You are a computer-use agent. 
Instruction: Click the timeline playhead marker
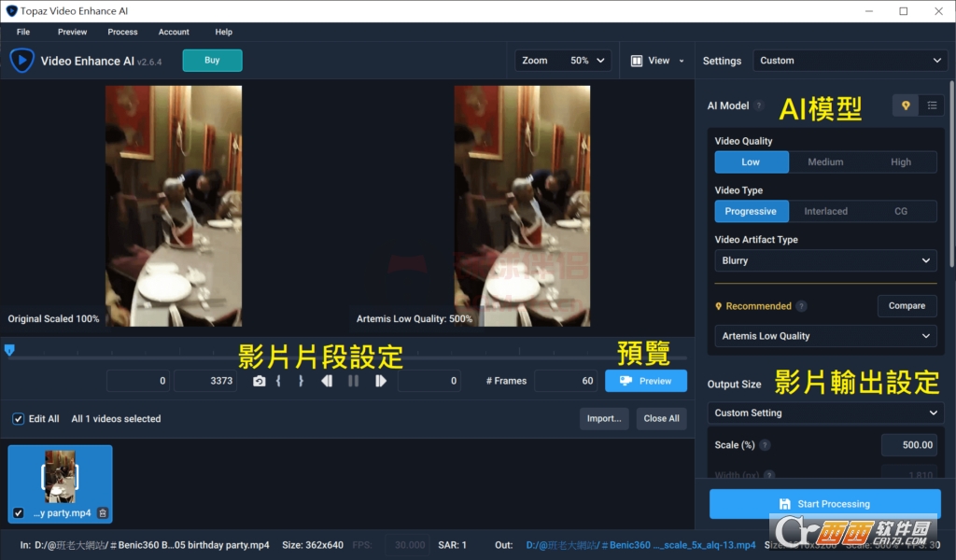point(9,350)
